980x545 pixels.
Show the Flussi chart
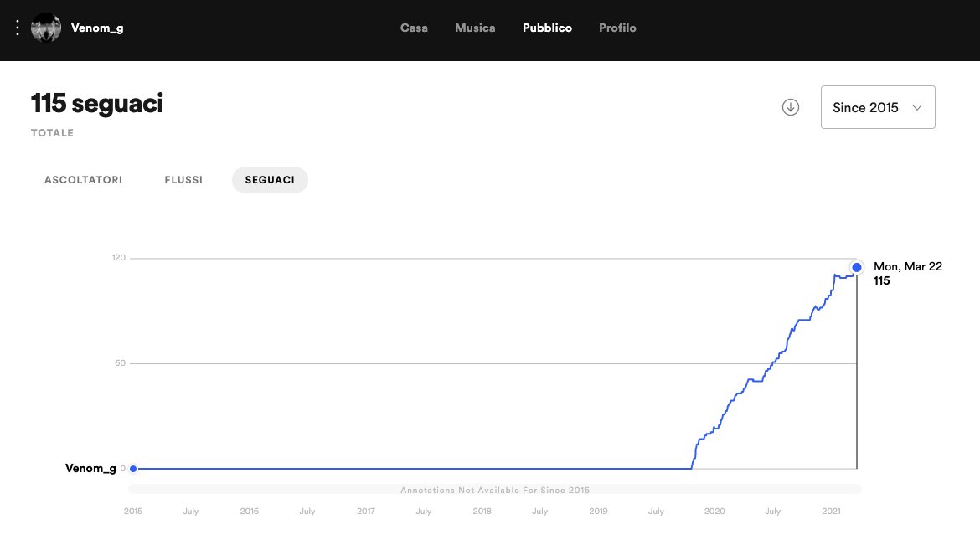[x=183, y=180]
